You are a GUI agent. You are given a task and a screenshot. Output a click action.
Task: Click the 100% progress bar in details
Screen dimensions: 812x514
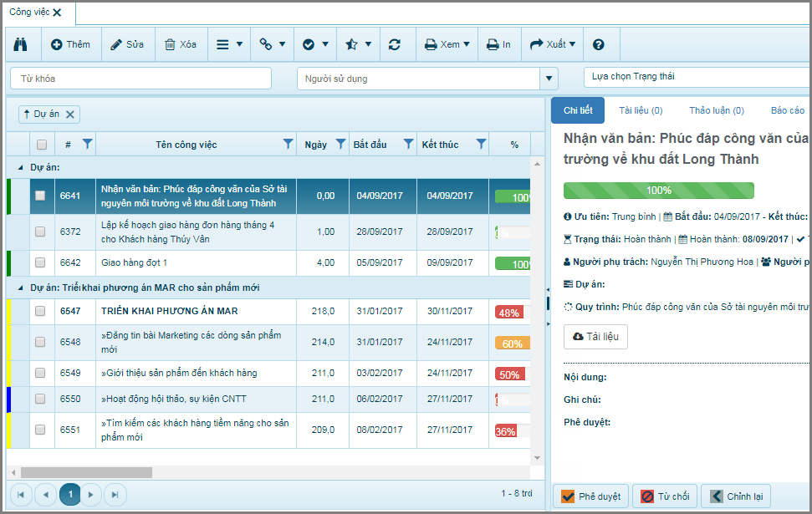click(x=659, y=191)
